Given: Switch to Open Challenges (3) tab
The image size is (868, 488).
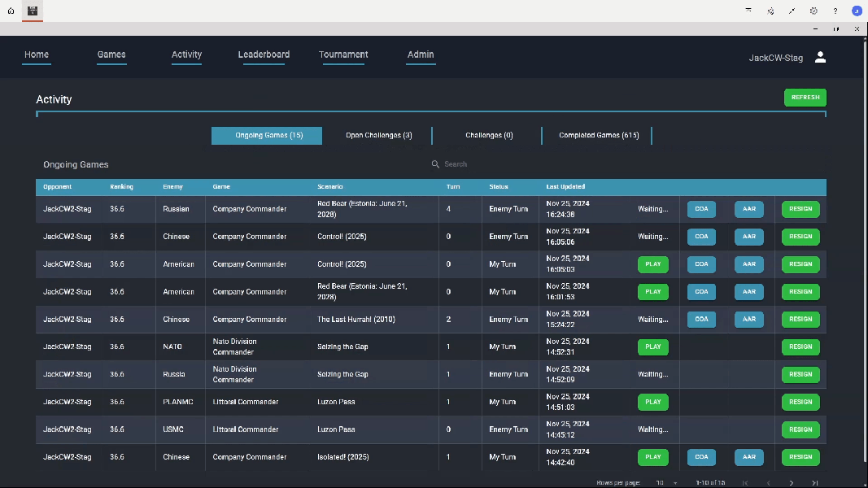Looking at the screenshot, I should pyautogui.click(x=378, y=136).
